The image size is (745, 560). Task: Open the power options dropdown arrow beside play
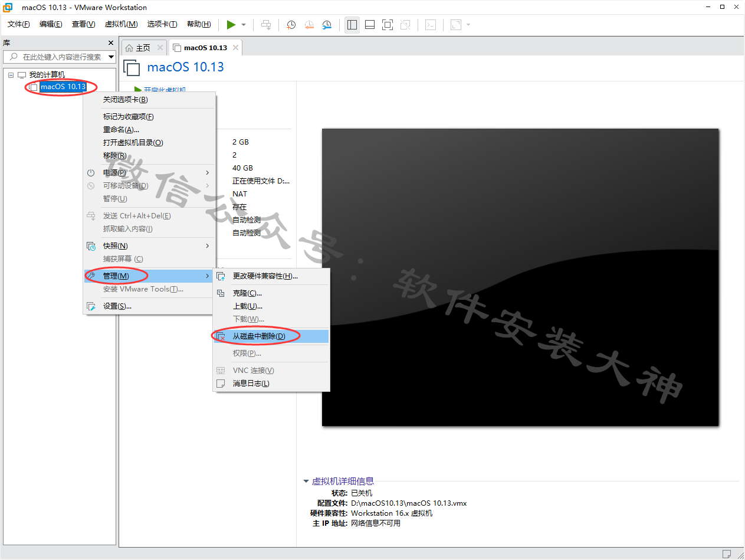click(x=244, y=25)
